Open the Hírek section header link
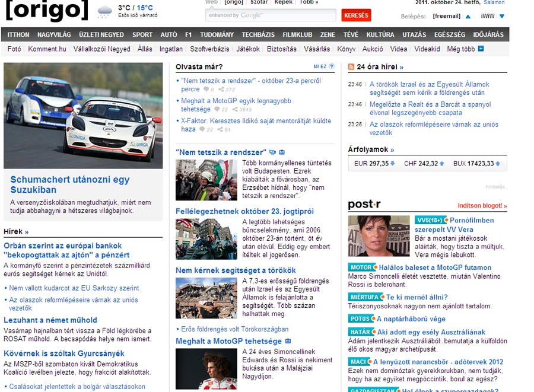The height and width of the screenshot is (392, 534). click(x=16, y=231)
